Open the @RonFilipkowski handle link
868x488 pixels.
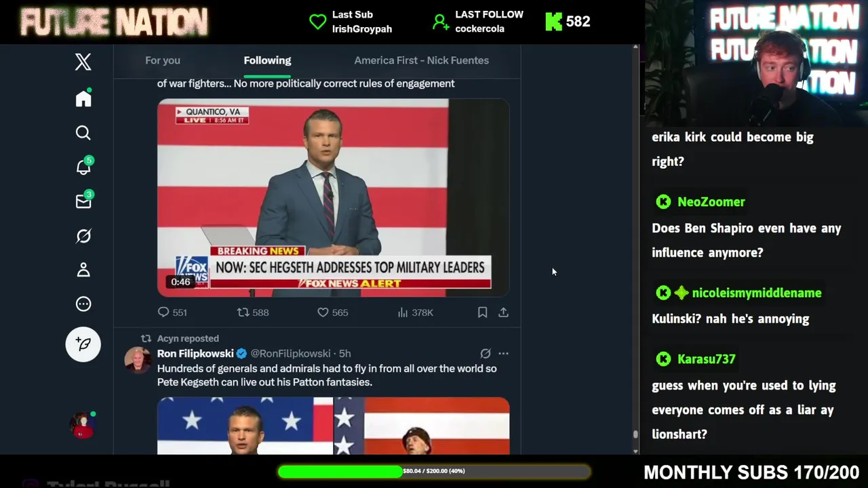pos(290,354)
